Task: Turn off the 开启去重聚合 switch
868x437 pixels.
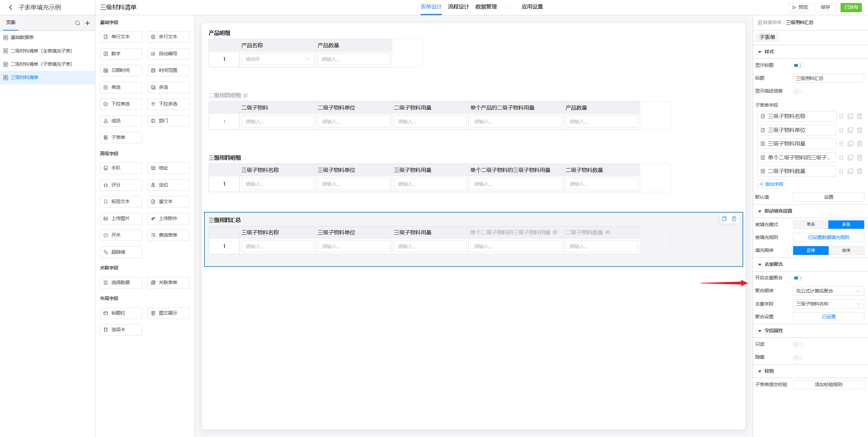Action: coord(798,278)
